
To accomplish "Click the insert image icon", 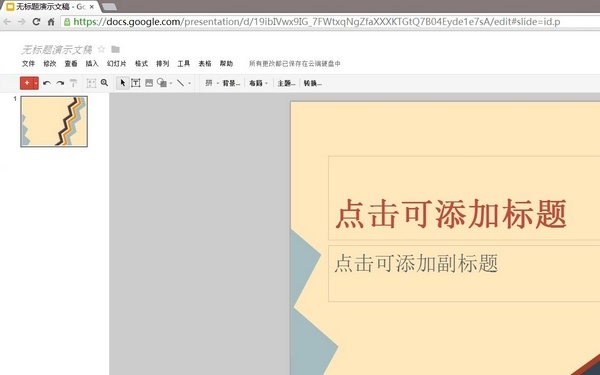I will (149, 83).
